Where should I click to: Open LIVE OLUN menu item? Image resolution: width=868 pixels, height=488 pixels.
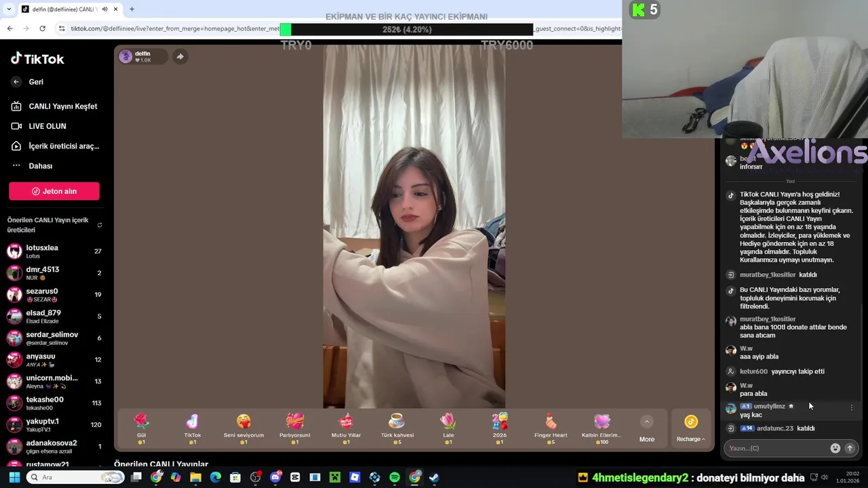click(x=39, y=126)
